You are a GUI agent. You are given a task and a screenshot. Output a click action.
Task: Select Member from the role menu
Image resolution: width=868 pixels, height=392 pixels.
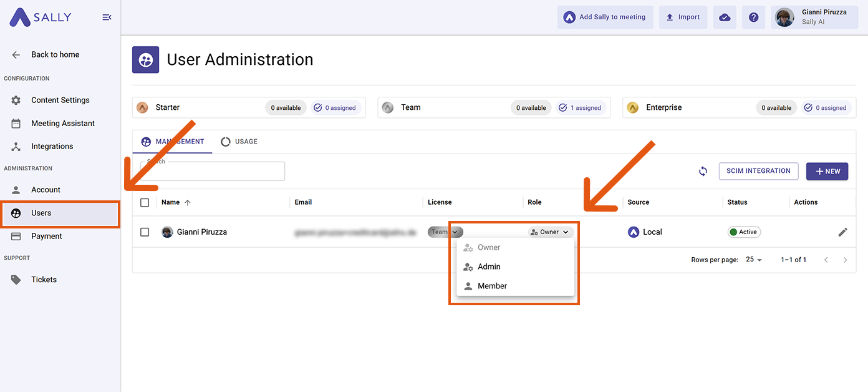pyautogui.click(x=492, y=286)
